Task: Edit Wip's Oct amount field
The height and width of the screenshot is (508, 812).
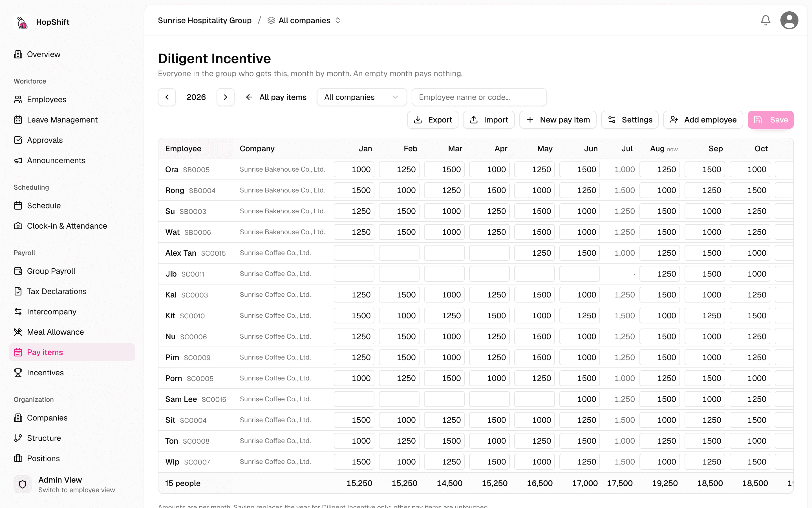Action: click(750, 462)
